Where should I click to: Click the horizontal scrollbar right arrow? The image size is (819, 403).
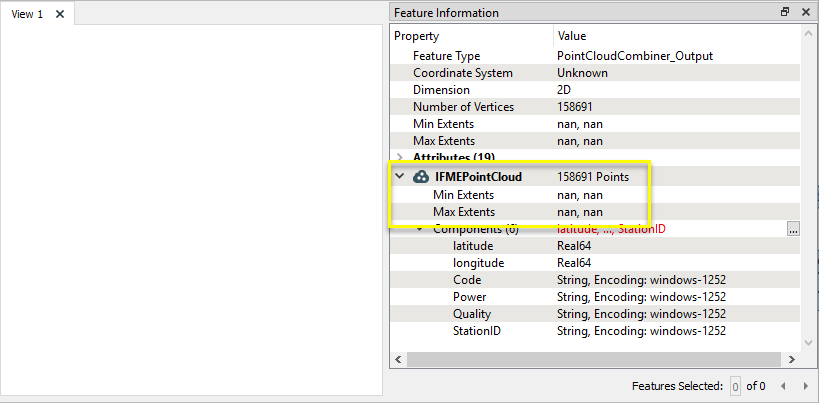pyautogui.click(x=792, y=359)
